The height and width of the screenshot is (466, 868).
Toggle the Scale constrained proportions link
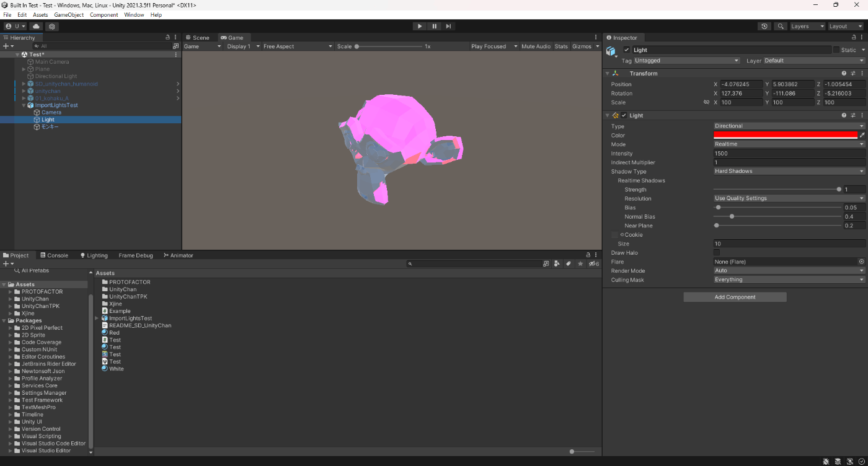[x=706, y=102]
